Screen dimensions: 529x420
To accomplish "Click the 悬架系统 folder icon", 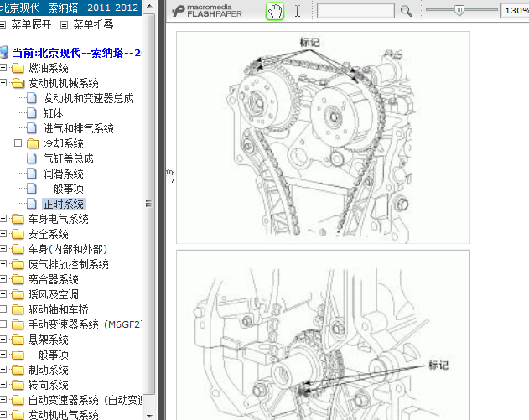I will [x=18, y=340].
